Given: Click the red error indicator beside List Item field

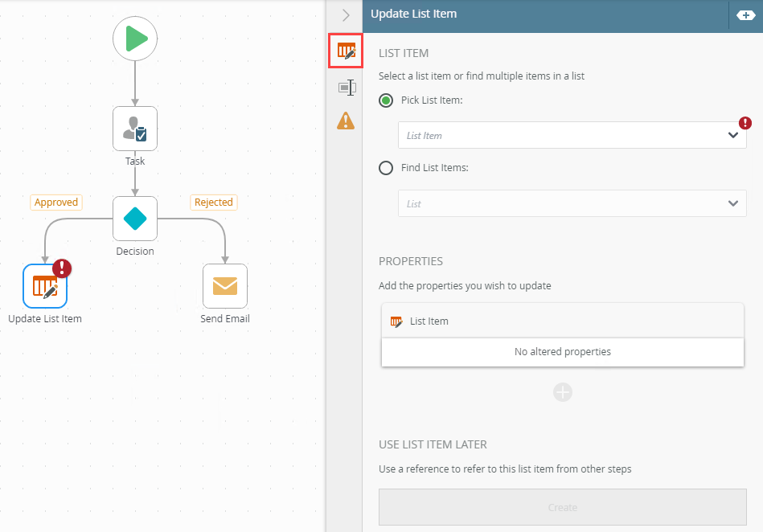Looking at the screenshot, I should (745, 123).
